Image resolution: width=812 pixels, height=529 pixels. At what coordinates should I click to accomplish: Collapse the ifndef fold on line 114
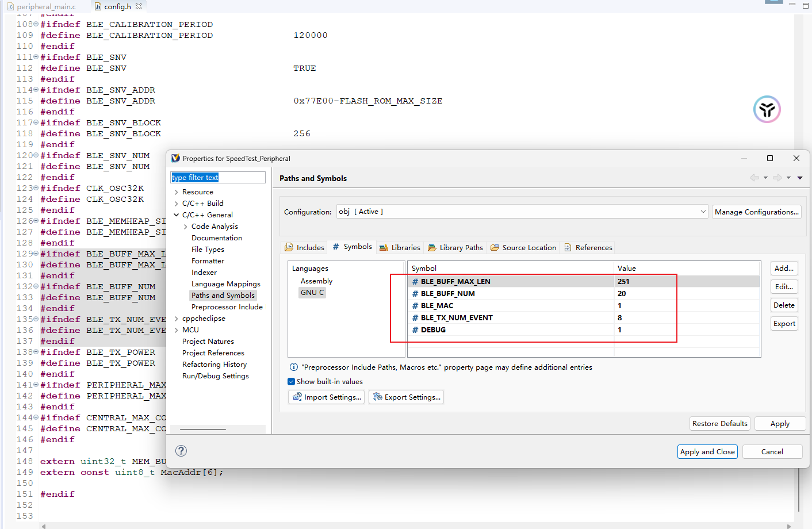coord(36,90)
